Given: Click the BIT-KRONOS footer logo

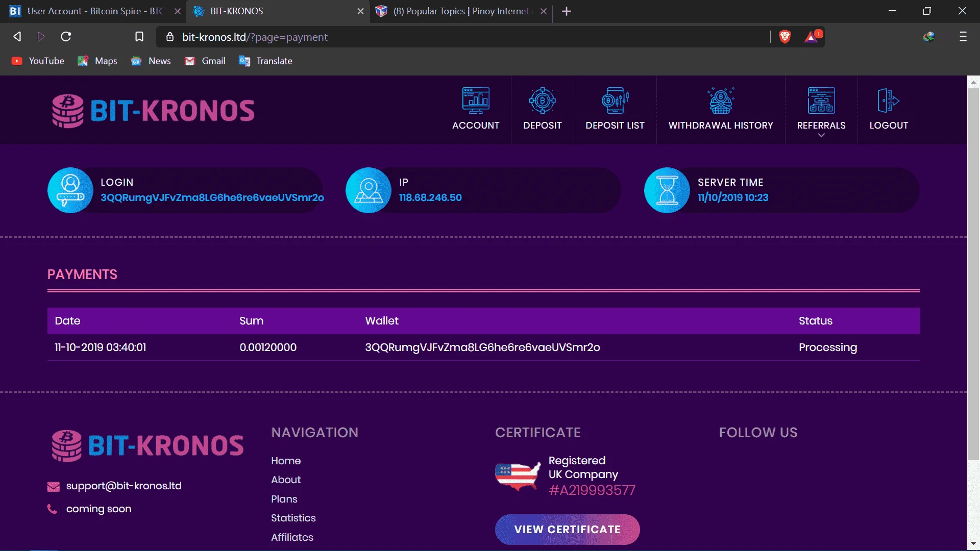Looking at the screenshot, I should (148, 446).
